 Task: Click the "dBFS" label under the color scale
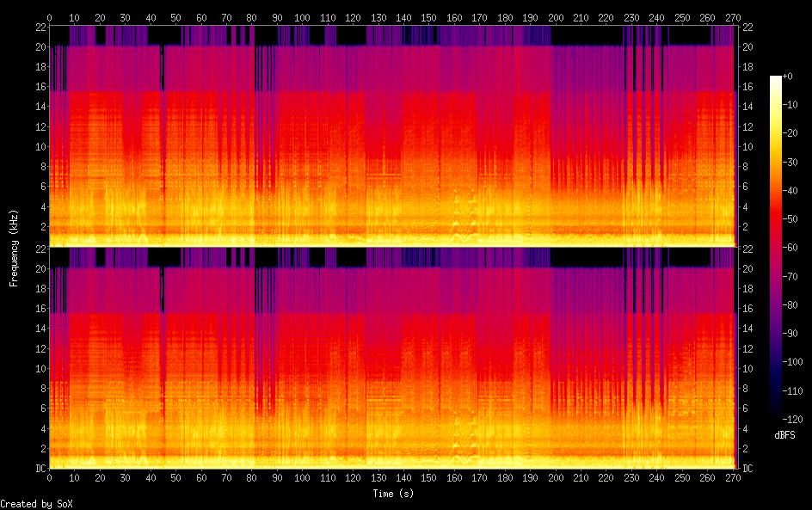pos(784,435)
